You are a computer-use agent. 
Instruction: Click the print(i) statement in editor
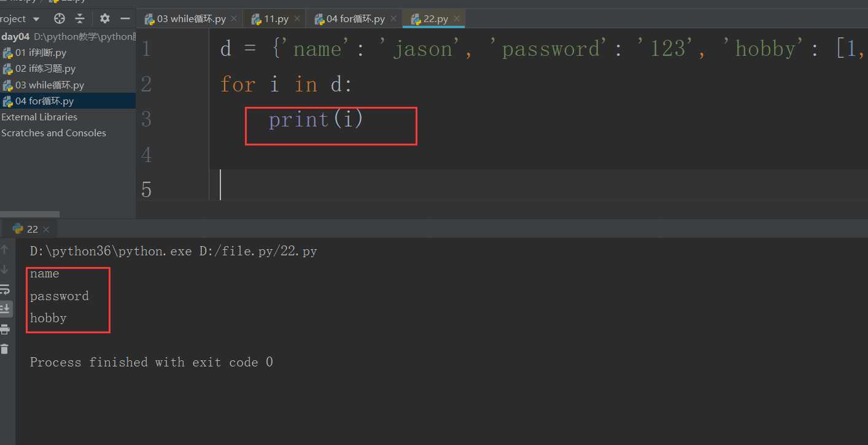[x=316, y=120]
